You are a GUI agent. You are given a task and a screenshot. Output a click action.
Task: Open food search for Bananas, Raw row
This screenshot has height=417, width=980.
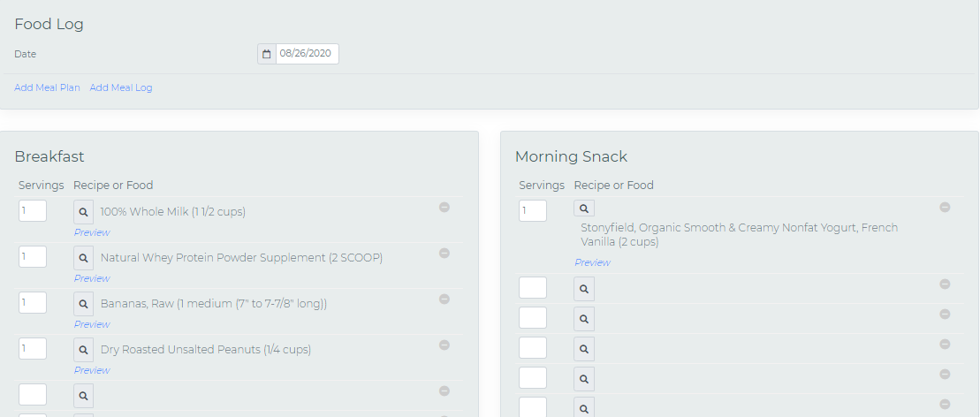pos(83,304)
